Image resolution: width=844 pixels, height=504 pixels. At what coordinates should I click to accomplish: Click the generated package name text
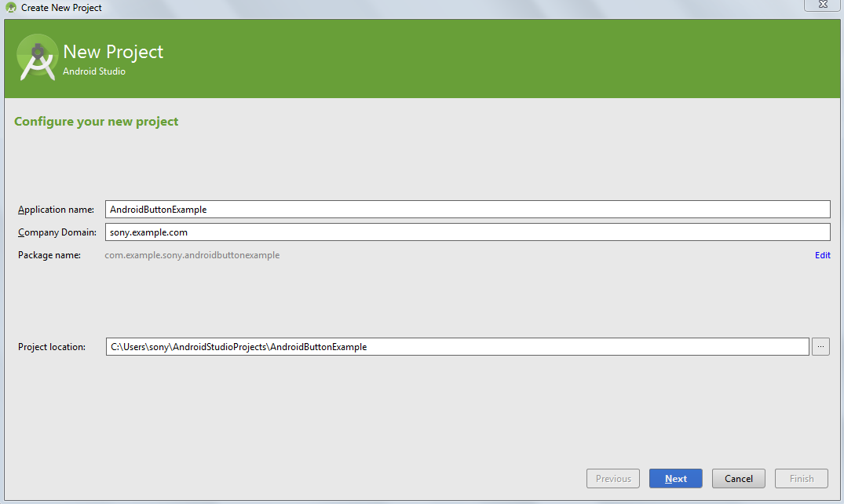point(193,255)
